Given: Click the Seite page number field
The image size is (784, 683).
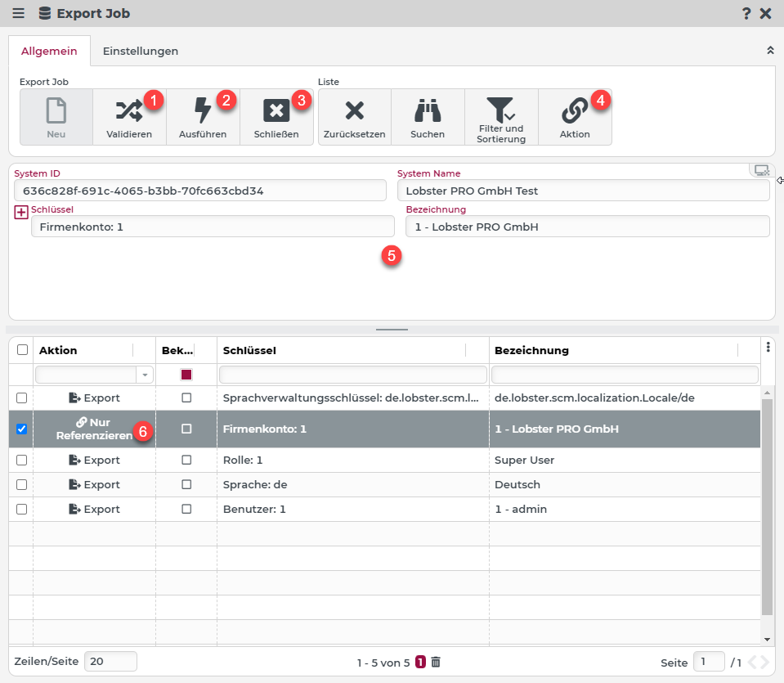Looking at the screenshot, I should click(709, 662).
